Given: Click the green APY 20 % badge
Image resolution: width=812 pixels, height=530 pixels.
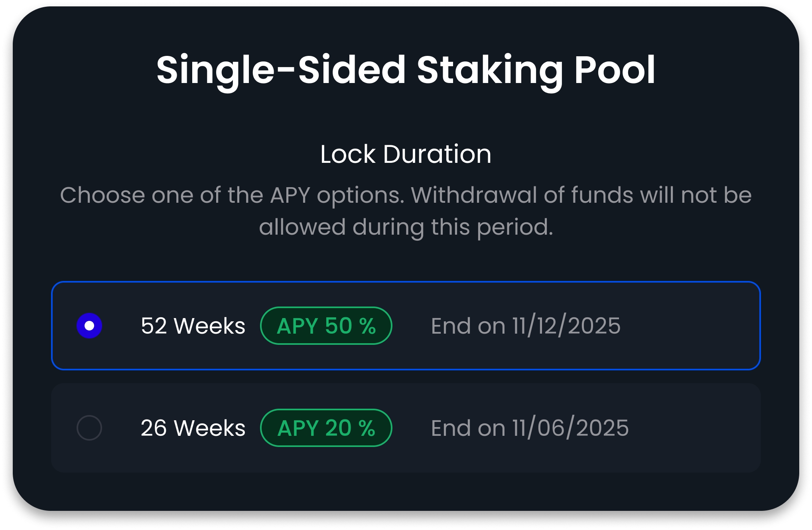Looking at the screenshot, I should point(326,428).
